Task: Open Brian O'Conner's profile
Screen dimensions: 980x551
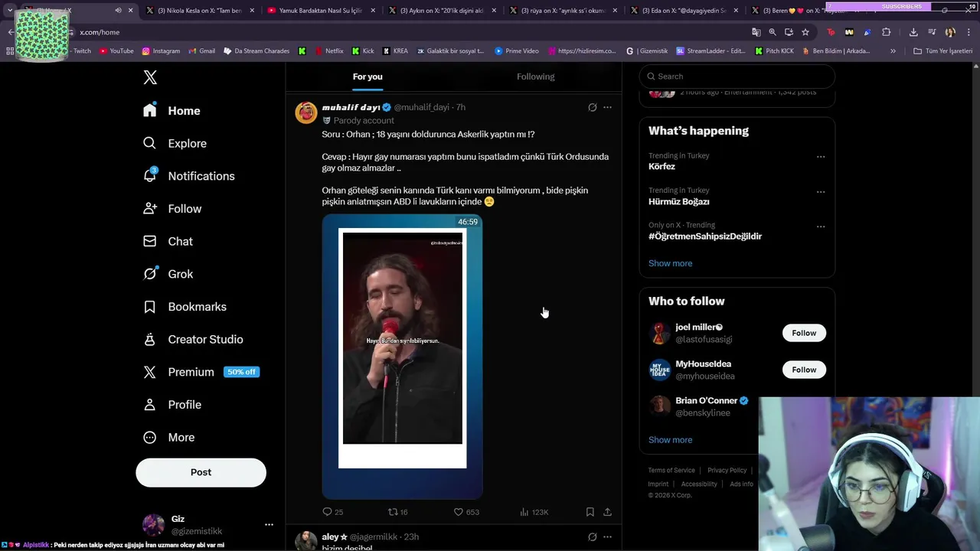Action: point(706,401)
